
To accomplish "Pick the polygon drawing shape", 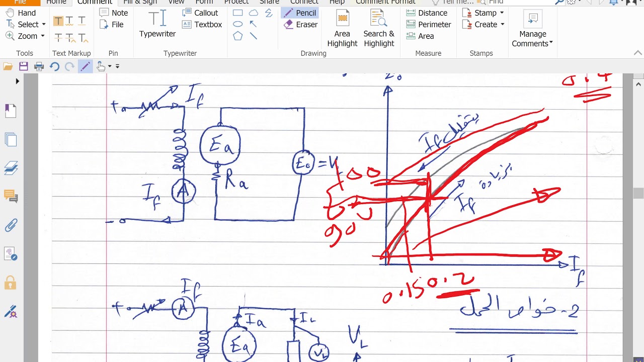I will 238,36.
